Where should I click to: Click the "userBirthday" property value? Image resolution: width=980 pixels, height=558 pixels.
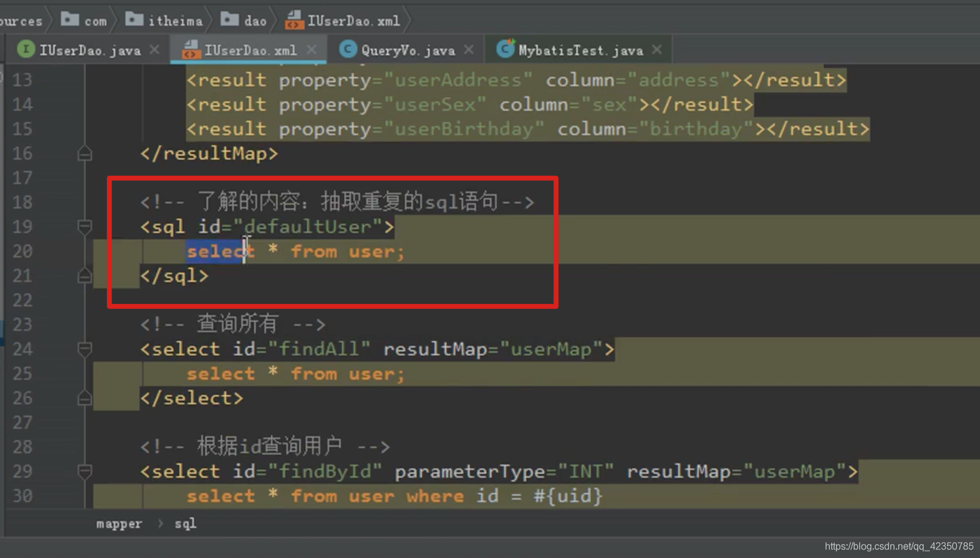click(x=464, y=129)
